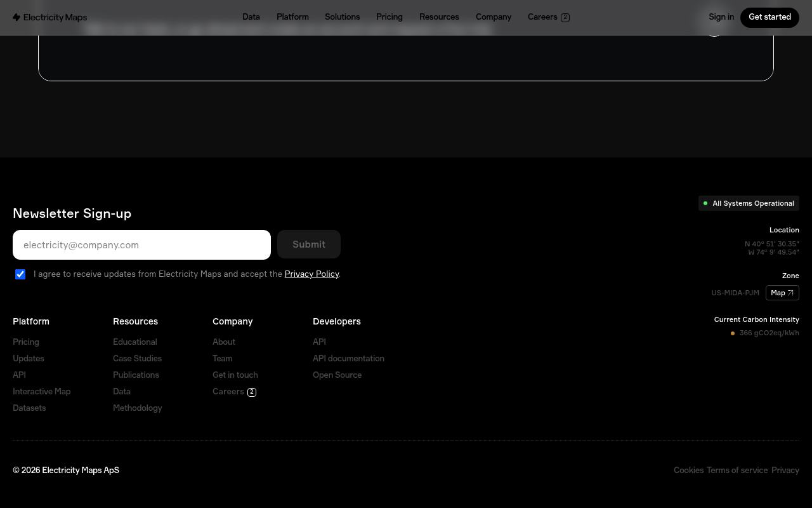The width and height of the screenshot is (812, 508).
Task: Open the Map button for zone
Action: (782, 293)
